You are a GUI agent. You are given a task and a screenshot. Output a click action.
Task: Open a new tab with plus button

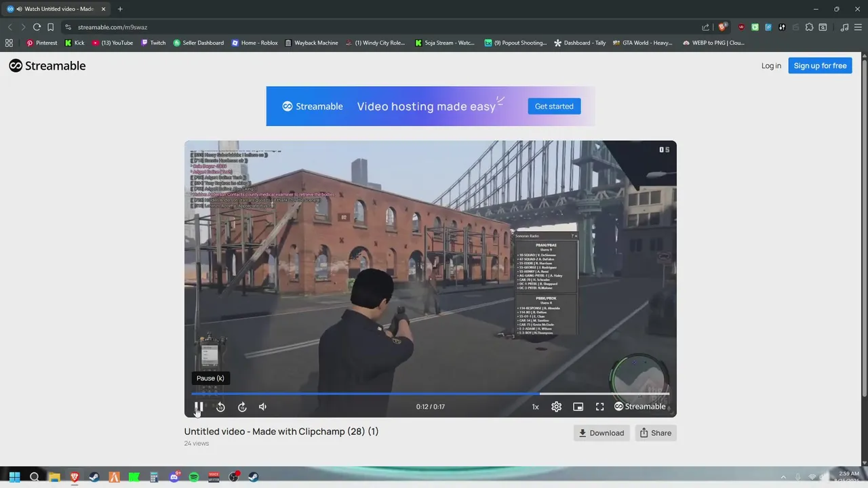[120, 9]
